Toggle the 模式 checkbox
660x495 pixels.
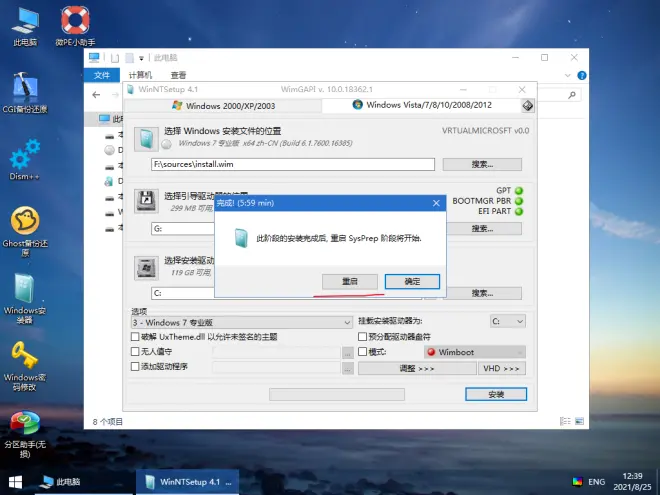(x=362, y=351)
